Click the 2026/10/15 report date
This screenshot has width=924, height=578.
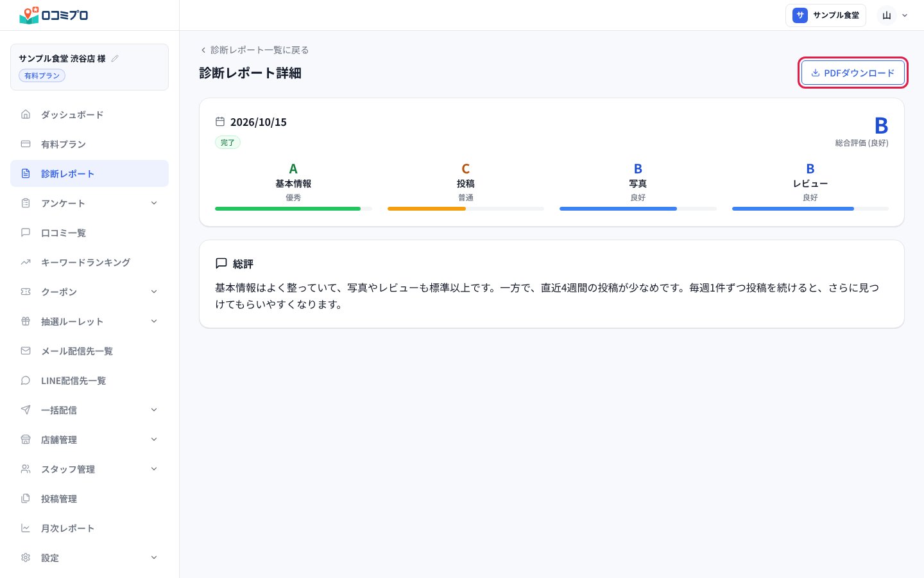point(259,122)
